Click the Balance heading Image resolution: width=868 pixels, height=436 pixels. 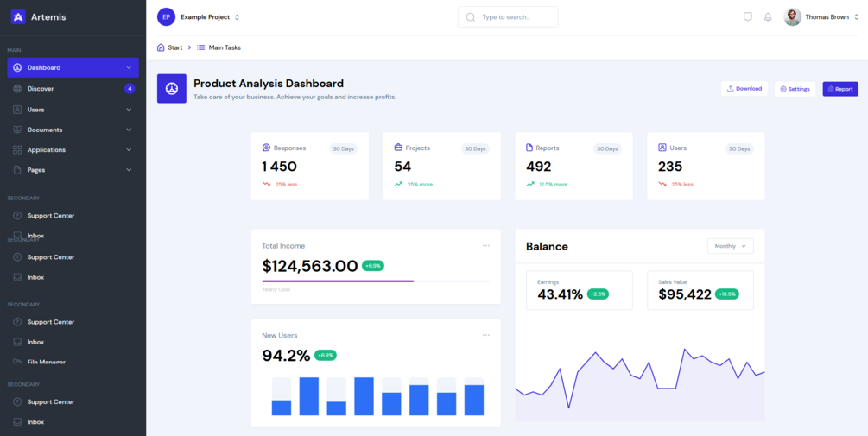(547, 247)
